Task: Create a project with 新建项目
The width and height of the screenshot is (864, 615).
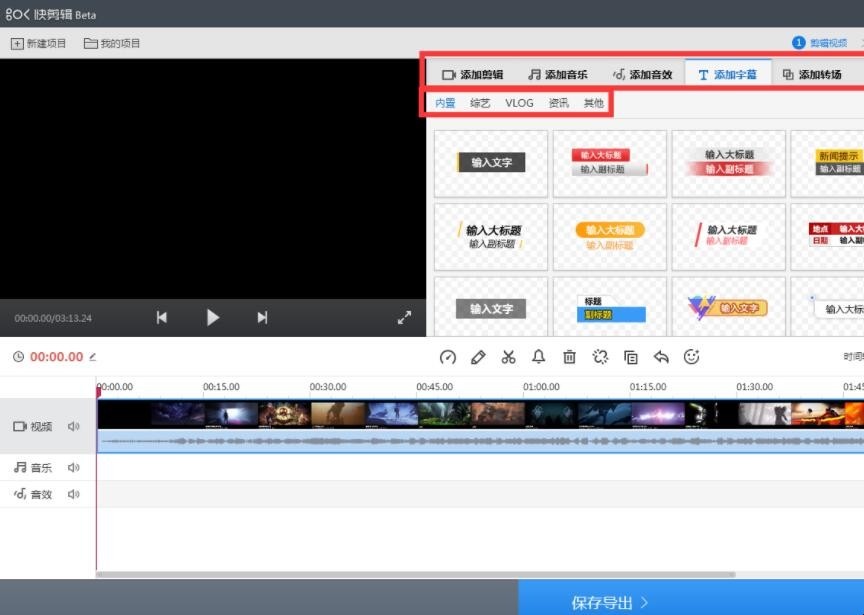Action: pyautogui.click(x=39, y=44)
